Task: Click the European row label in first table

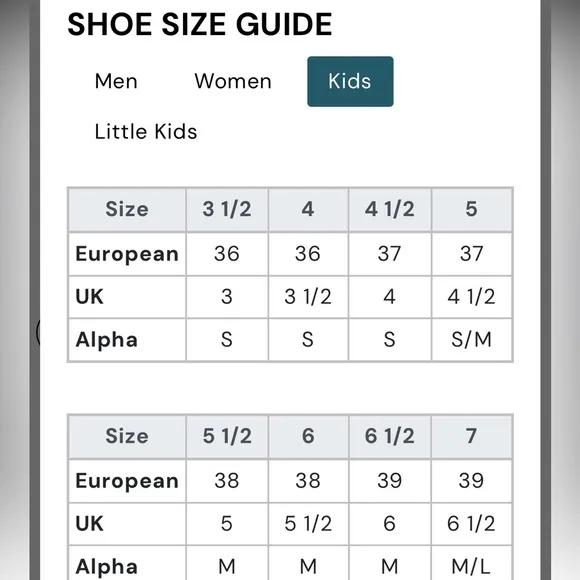Action: (x=127, y=254)
